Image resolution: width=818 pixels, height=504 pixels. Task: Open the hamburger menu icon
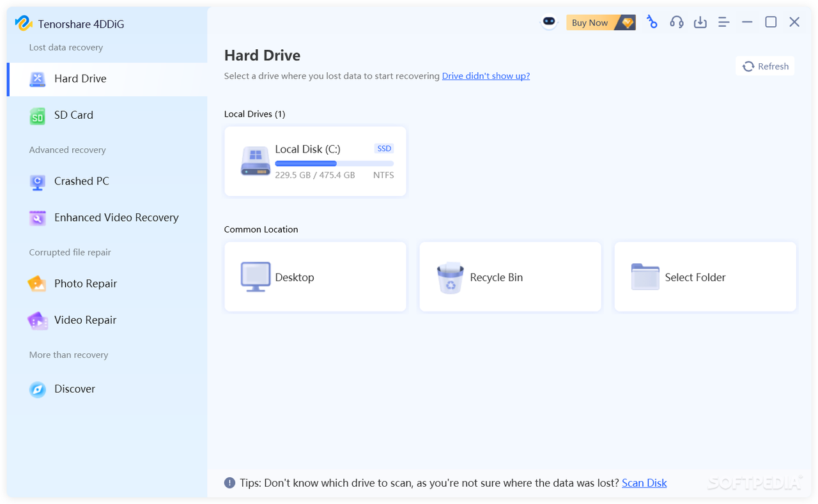click(x=723, y=22)
